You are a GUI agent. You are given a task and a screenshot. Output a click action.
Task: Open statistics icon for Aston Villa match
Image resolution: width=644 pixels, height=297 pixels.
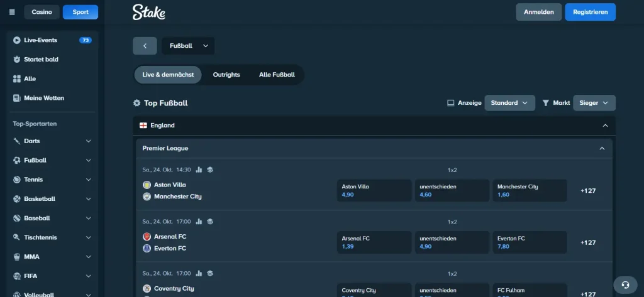pos(199,170)
